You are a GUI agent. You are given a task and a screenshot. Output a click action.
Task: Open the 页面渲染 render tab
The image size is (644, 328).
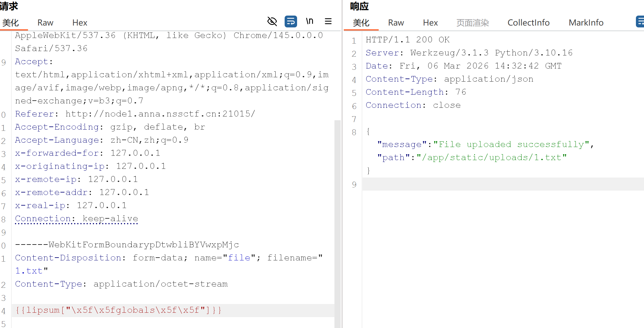pos(472,23)
